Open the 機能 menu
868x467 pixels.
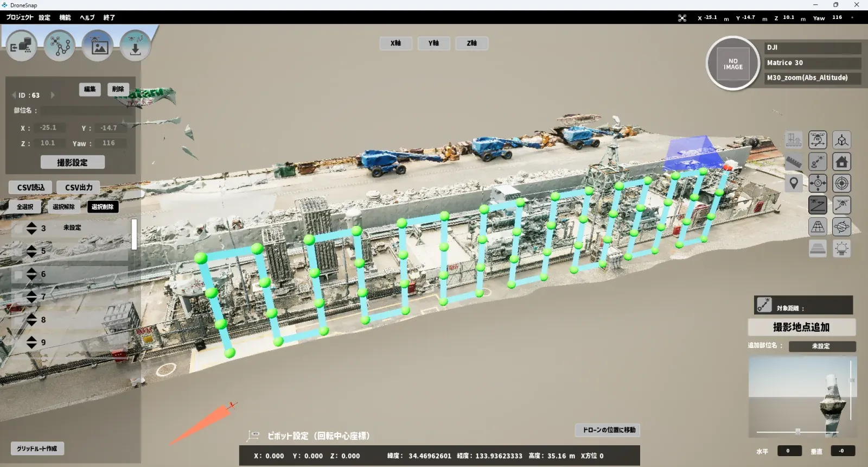[x=65, y=17]
